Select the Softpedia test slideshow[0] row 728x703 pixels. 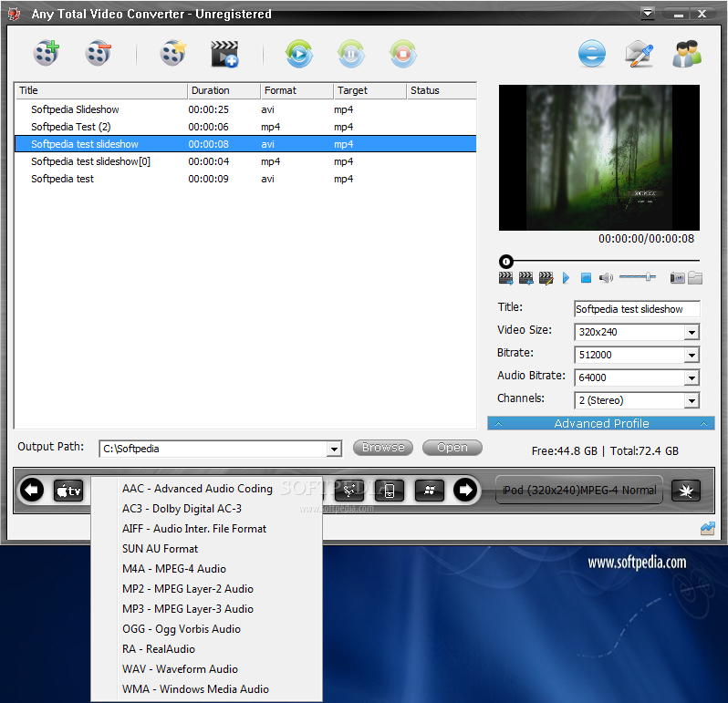[x=245, y=161]
